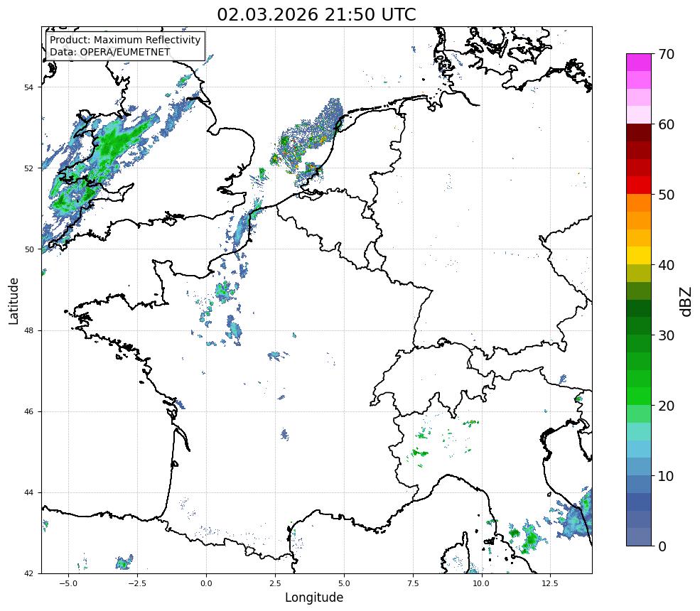
Task: Click colorbar tick value 60
Action: tap(666, 124)
